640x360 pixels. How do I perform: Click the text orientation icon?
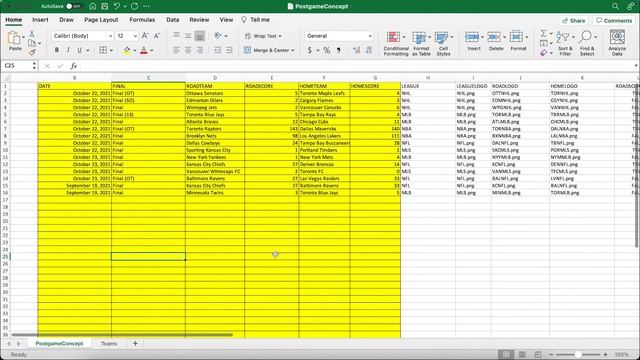[218, 36]
